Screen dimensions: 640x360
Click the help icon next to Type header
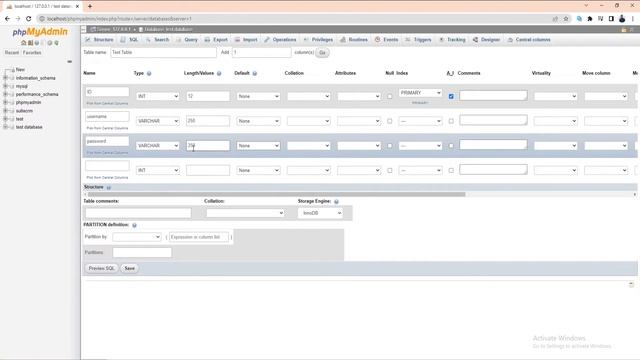click(149, 73)
